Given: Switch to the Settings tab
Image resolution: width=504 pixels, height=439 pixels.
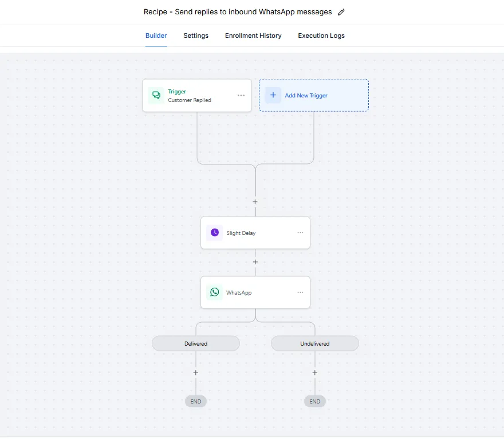Looking at the screenshot, I should (196, 36).
